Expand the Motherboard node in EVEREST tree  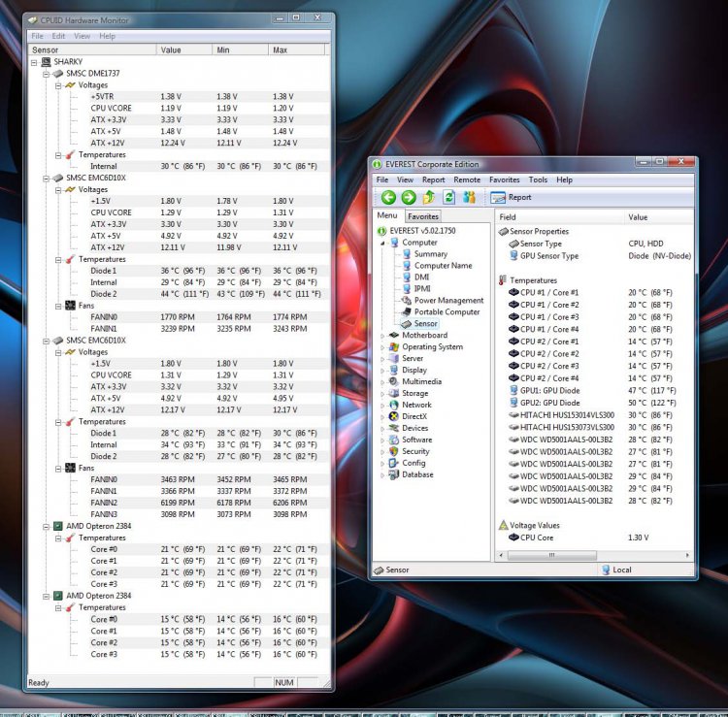coord(382,336)
